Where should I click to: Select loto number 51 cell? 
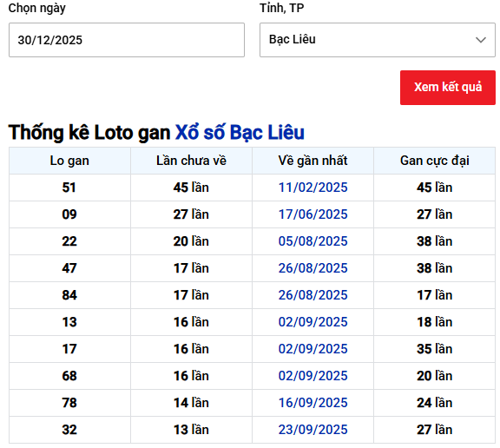tap(69, 188)
